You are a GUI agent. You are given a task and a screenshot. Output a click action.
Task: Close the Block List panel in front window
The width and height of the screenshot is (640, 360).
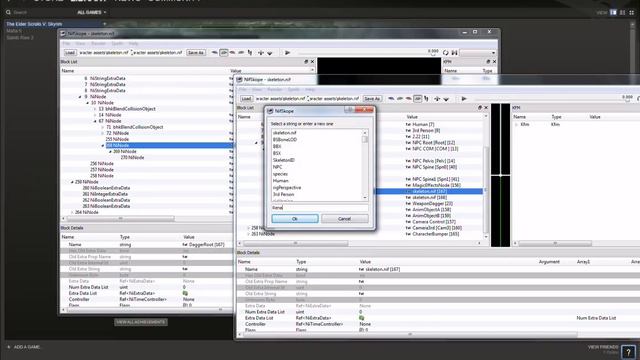coord(486,108)
